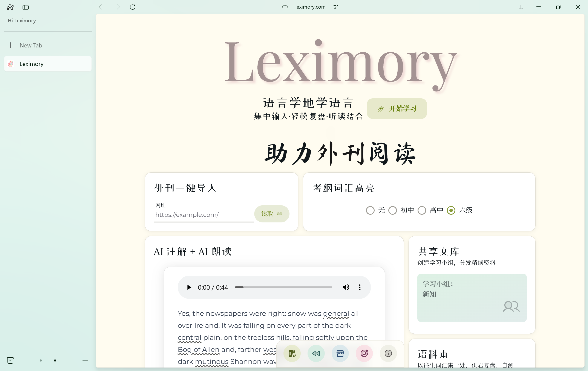Open the user account settings icon
This screenshot has width=588, height=371.
click(x=364, y=353)
